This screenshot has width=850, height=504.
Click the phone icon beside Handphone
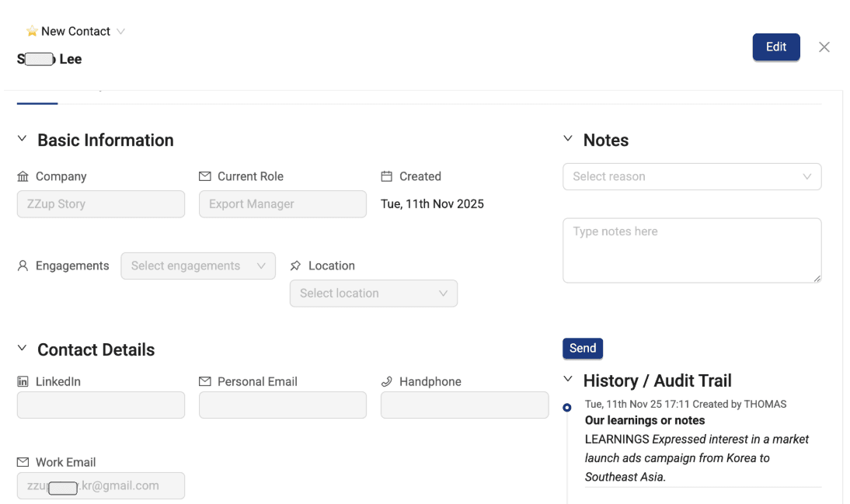coord(386,381)
